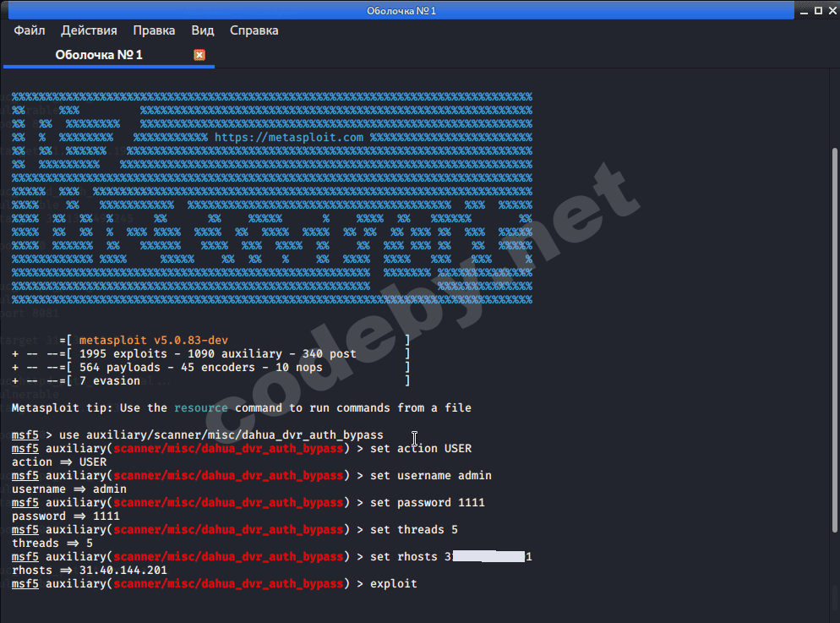
Task: Maximize the terminal window
Action: 818,11
